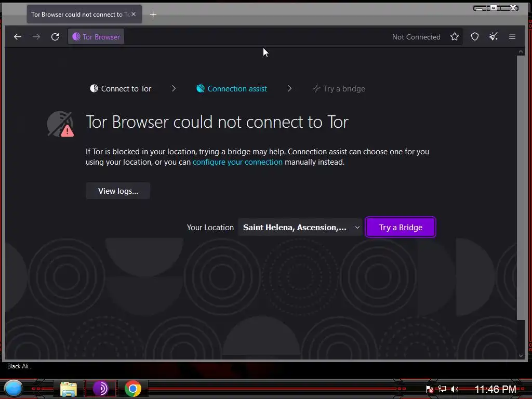The width and height of the screenshot is (532, 399).
Task: Go back using the back arrow
Action: click(18, 37)
